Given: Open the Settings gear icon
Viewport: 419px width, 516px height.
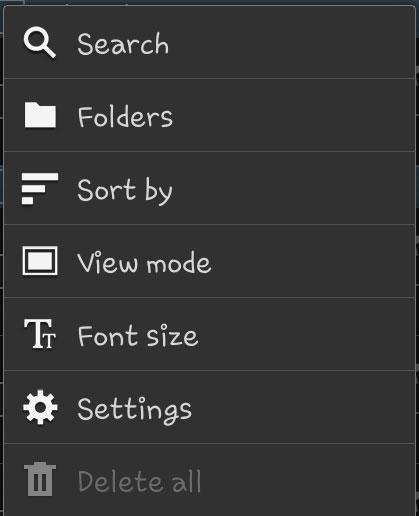Looking at the screenshot, I should [x=40, y=407].
